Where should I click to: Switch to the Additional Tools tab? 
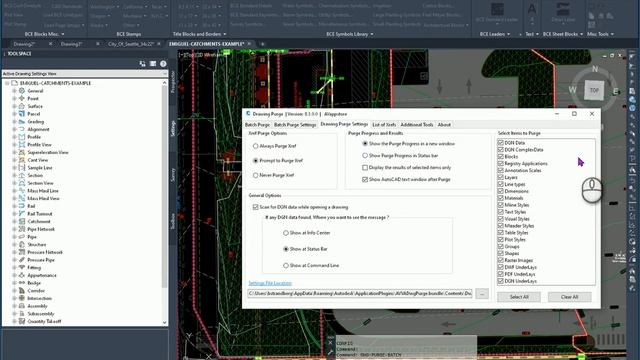[x=417, y=124]
